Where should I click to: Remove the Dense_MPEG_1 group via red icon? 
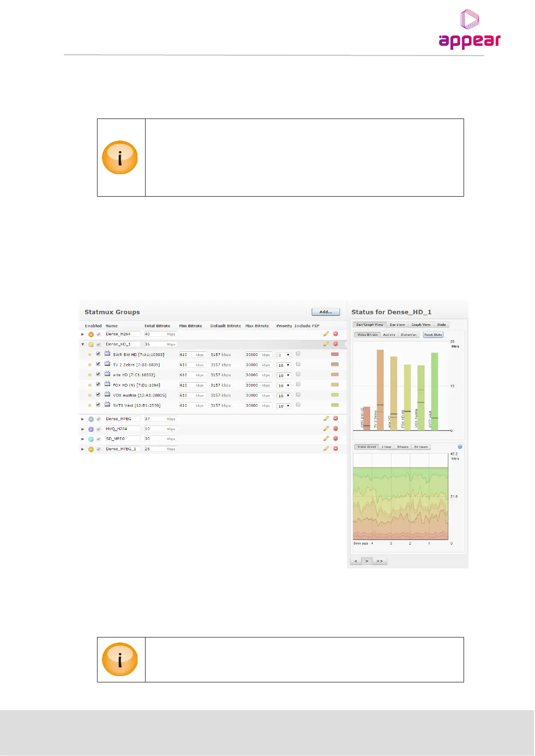tap(336, 448)
